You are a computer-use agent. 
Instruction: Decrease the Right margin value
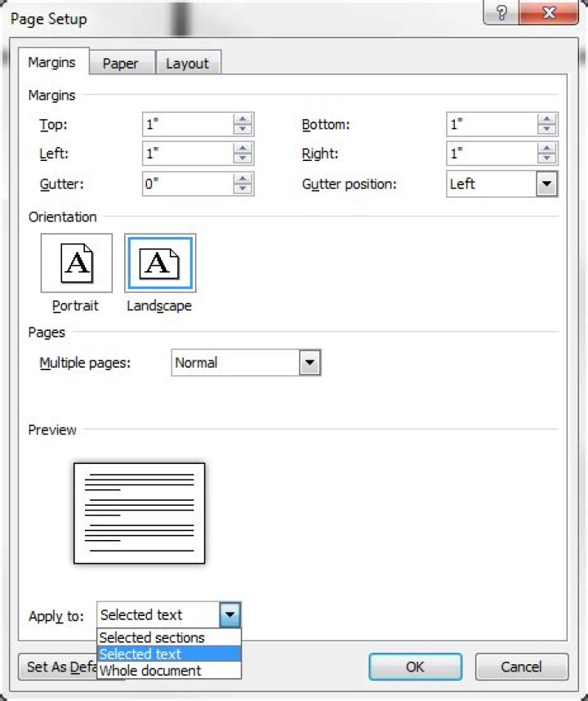tap(546, 159)
